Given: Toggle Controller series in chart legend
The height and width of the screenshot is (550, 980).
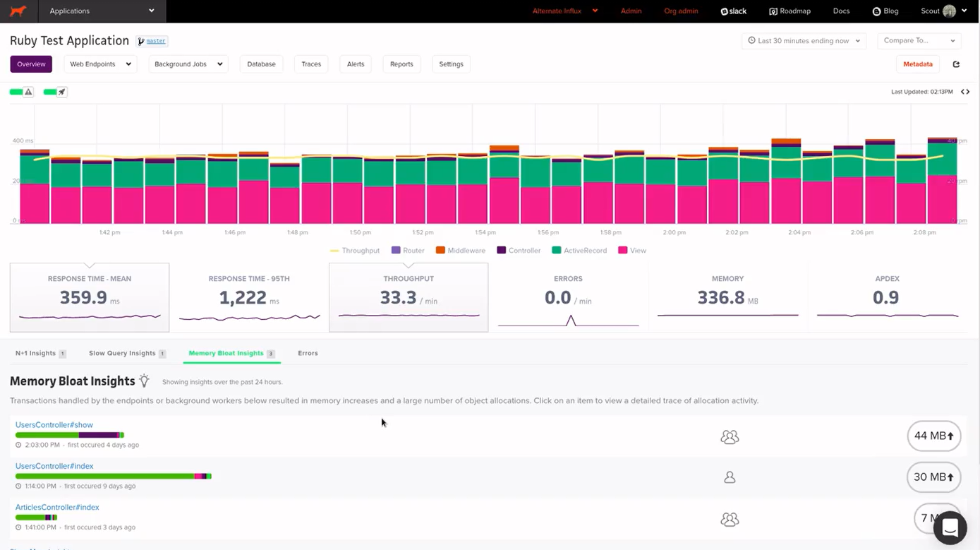Looking at the screenshot, I should 519,251.
